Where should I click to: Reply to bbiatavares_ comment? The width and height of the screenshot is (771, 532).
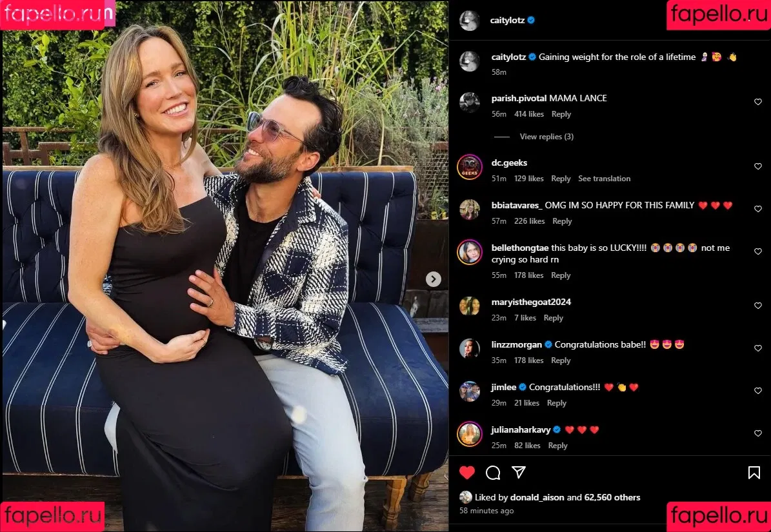561,221
